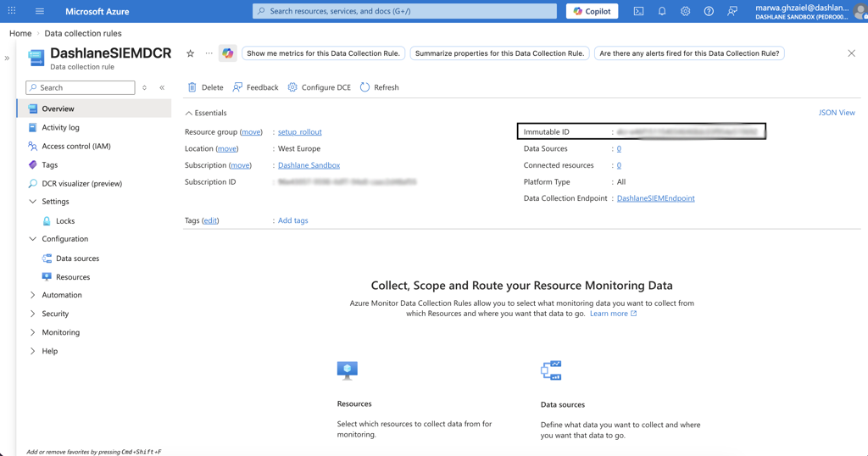
Task: Collapse the resource menu with the double chevron
Action: click(162, 87)
